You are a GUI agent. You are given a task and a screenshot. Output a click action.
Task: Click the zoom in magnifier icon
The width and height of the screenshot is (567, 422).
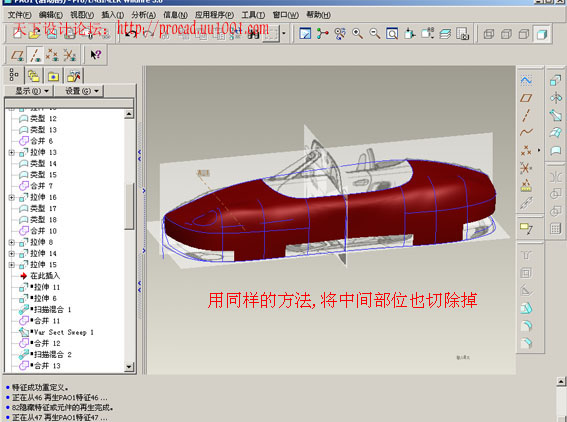[x=358, y=34]
